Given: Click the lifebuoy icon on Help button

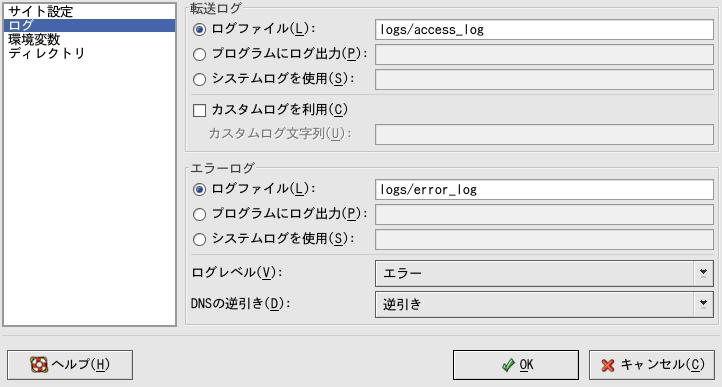Looking at the screenshot, I should coord(39,364).
